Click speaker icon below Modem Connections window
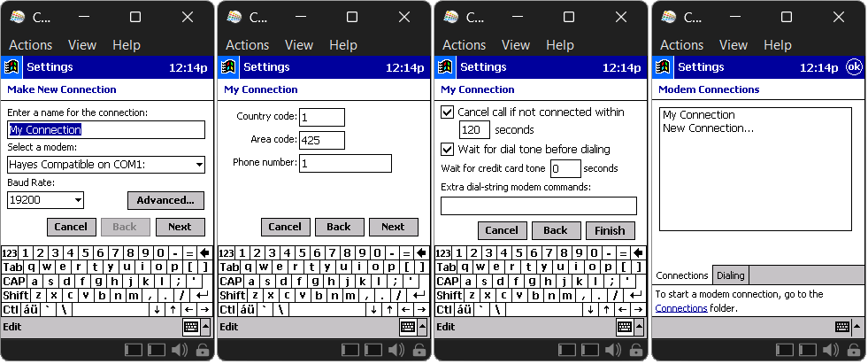The width and height of the screenshot is (868, 364). click(x=831, y=350)
